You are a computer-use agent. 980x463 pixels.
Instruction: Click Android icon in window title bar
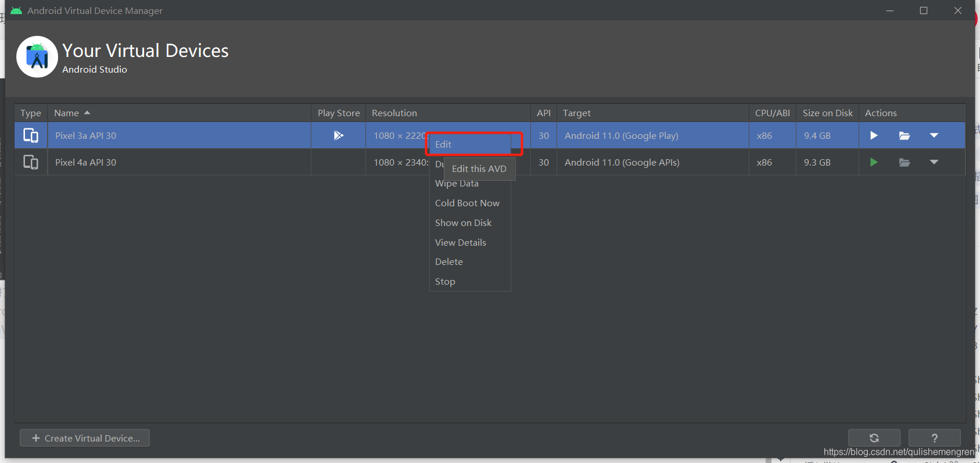pyautogui.click(x=16, y=10)
